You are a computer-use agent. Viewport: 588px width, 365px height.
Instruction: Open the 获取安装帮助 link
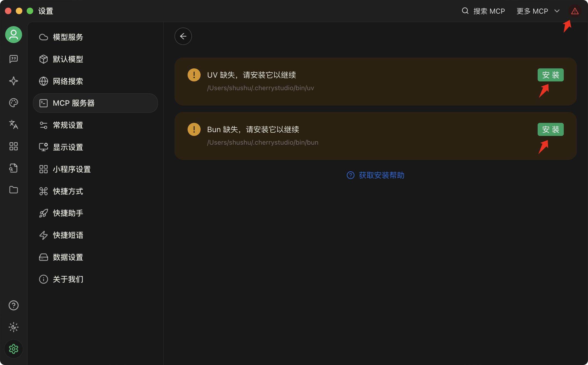click(x=376, y=175)
